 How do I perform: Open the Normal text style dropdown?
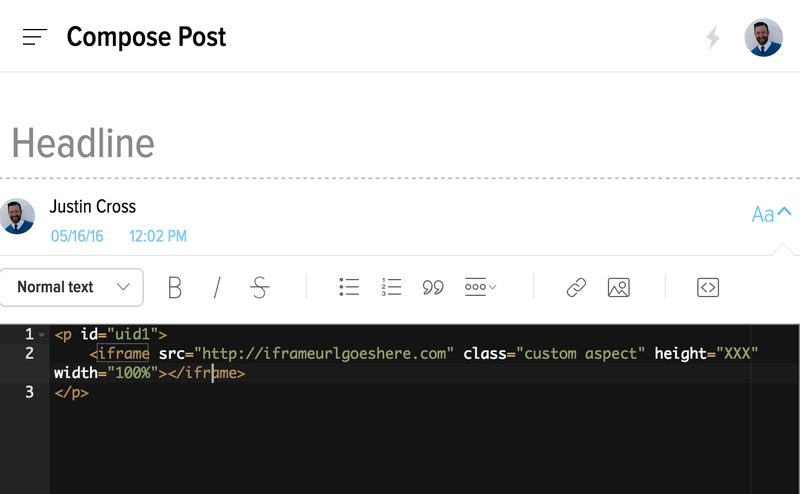coord(71,287)
